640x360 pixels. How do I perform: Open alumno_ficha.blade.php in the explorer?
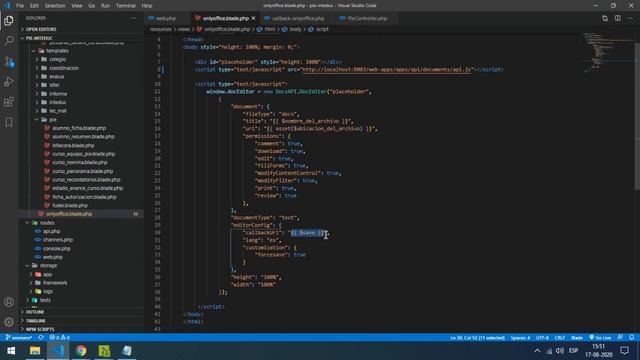click(79, 128)
